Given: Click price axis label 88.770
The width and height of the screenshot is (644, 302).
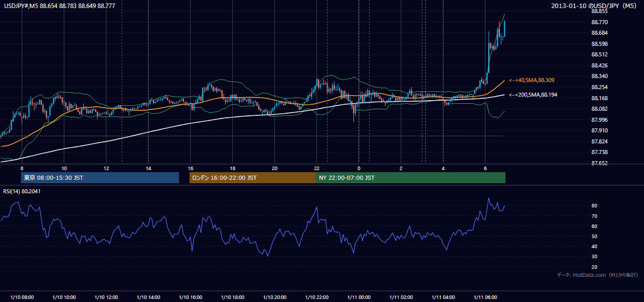Looking at the screenshot, I should (x=600, y=22).
